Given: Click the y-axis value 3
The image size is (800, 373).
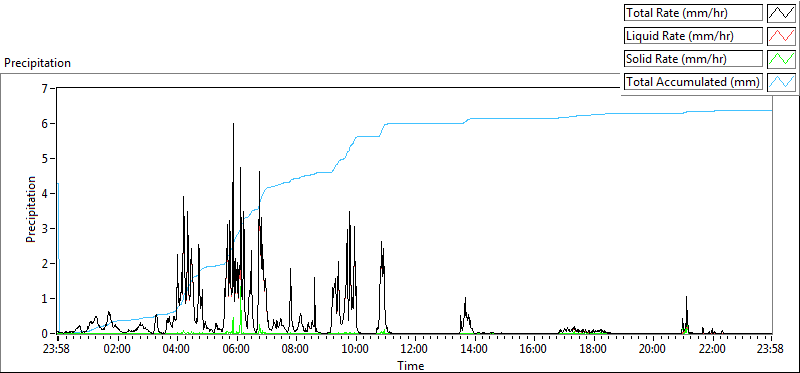Looking at the screenshot, I should pyautogui.click(x=45, y=229).
